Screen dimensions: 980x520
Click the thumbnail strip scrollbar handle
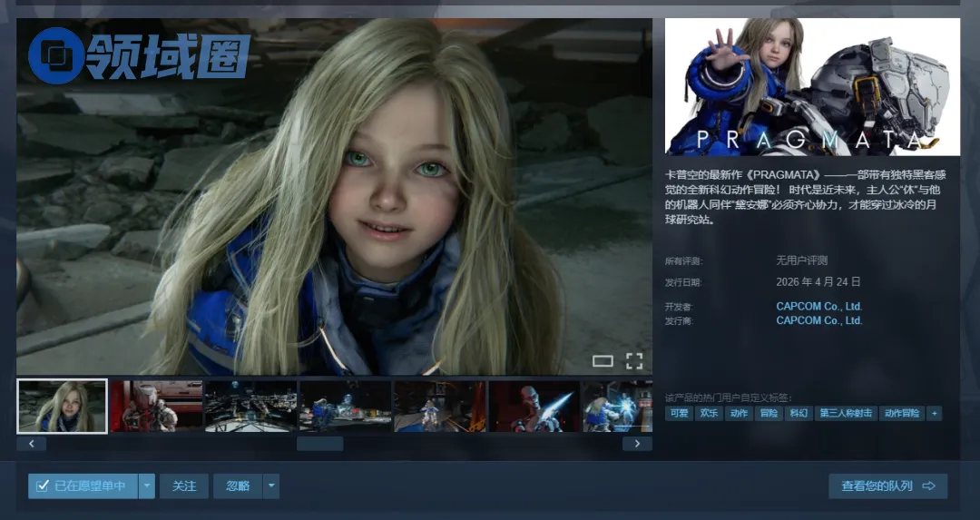click(x=319, y=444)
